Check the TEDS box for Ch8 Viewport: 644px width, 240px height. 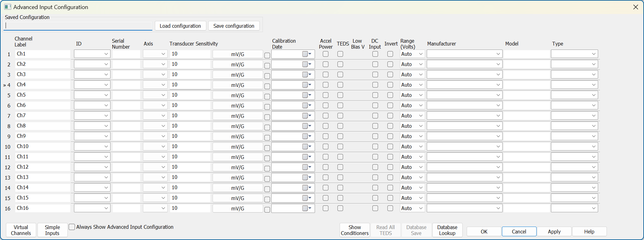tap(340, 126)
